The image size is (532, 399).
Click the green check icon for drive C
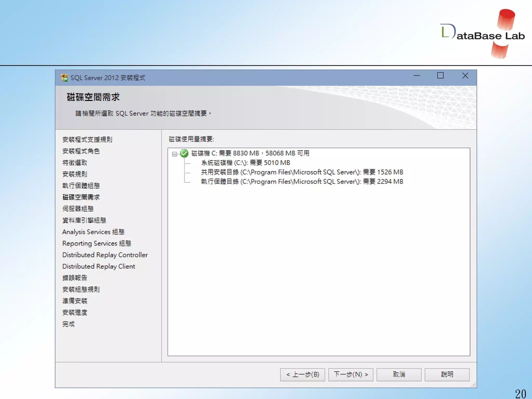(x=184, y=153)
